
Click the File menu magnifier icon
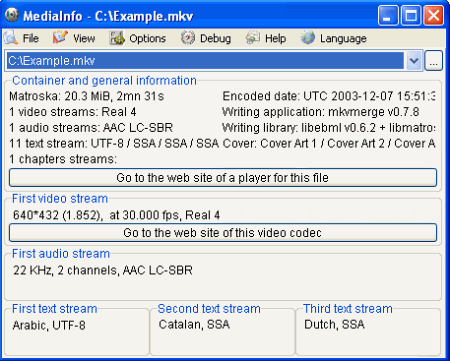(x=11, y=38)
